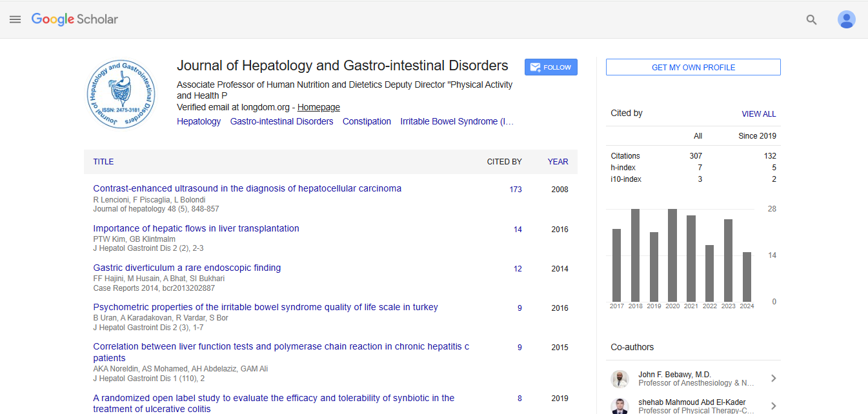Viewport: 868px width, 414px height.
Task: Click Get My Own Profile button
Action: pyautogui.click(x=693, y=67)
